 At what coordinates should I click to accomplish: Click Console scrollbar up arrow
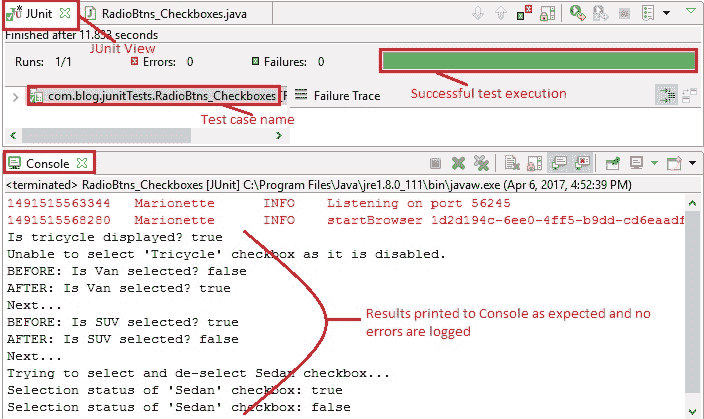pyautogui.click(x=692, y=203)
